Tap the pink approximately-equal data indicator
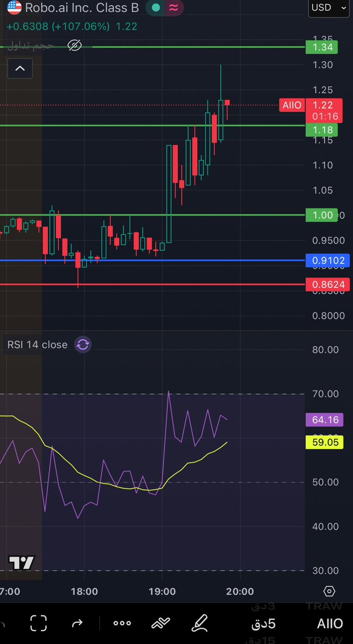Viewport: 353px width, 644px height. 174,8
